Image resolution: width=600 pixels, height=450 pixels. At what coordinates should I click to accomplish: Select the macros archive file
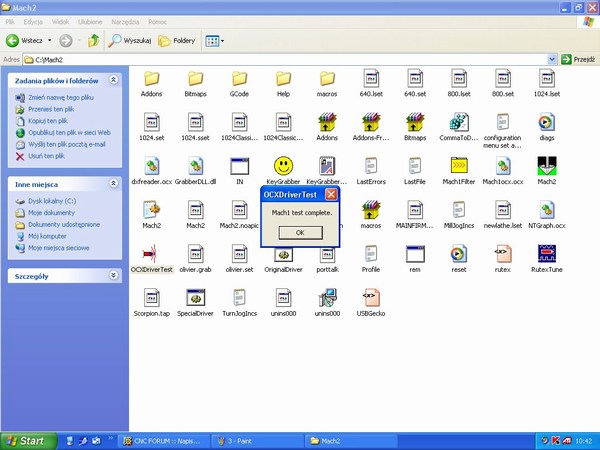click(371, 215)
